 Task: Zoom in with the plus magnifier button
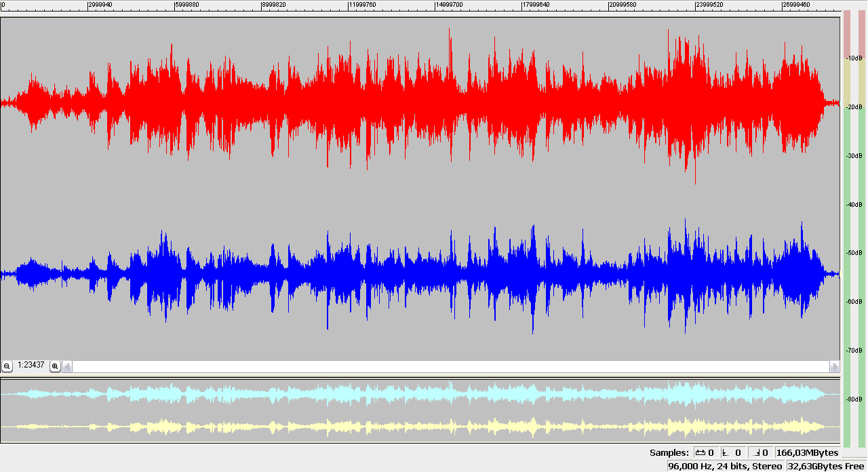55,366
